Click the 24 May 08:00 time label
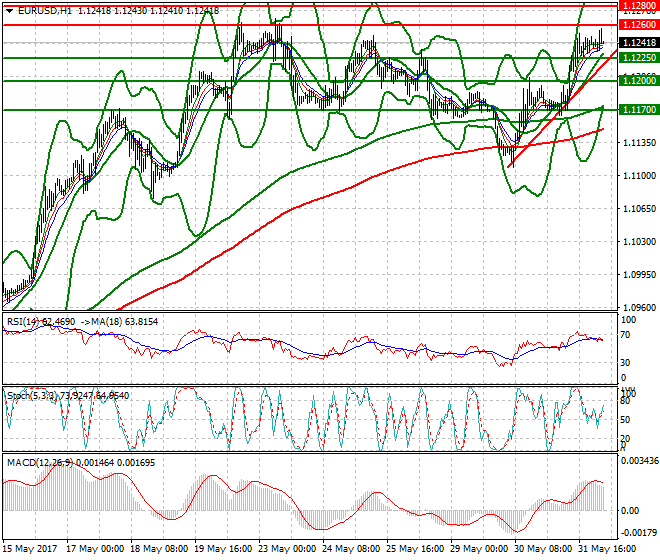This screenshot has width=660, height=560. tap(351, 549)
